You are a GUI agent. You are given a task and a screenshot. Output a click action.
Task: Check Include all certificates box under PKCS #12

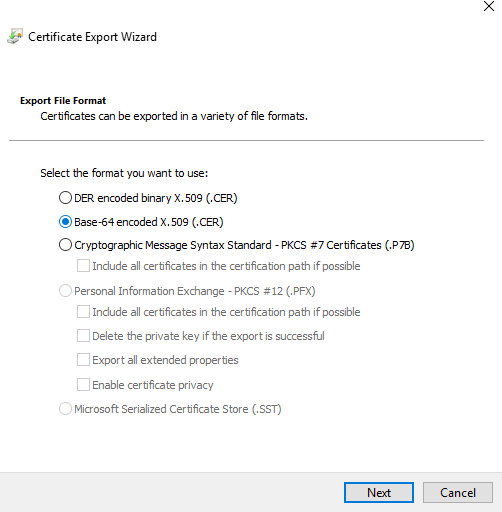pyautogui.click(x=83, y=312)
